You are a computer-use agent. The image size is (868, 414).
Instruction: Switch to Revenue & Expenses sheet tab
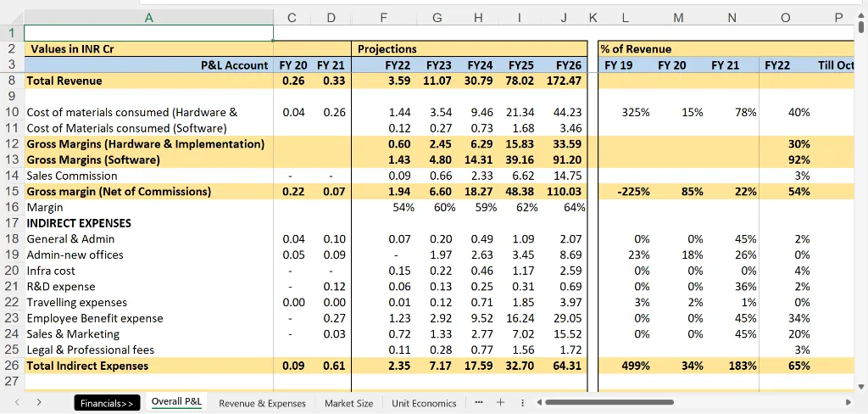(262, 403)
